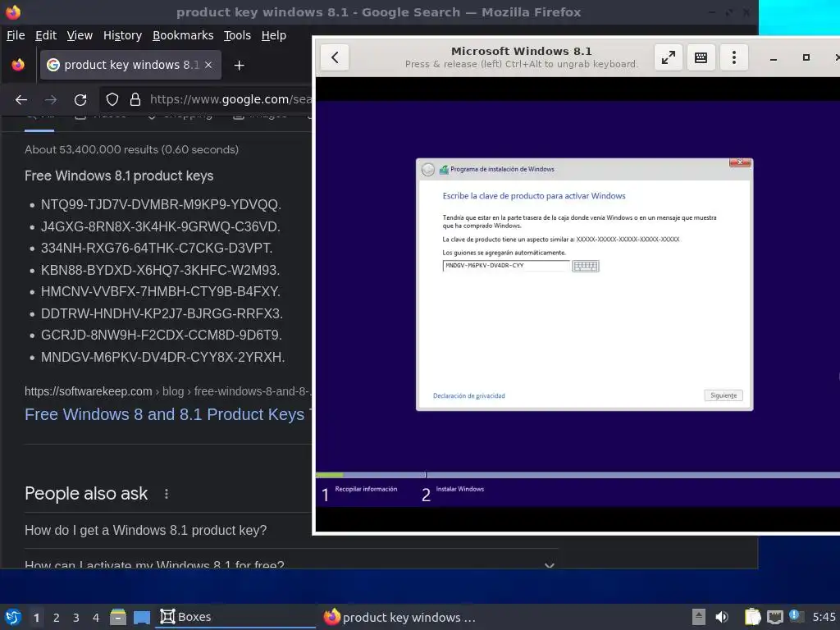Viewport: 840px width, 630px height.
Task: Click show desktop icon in taskbar
Action: click(141, 617)
